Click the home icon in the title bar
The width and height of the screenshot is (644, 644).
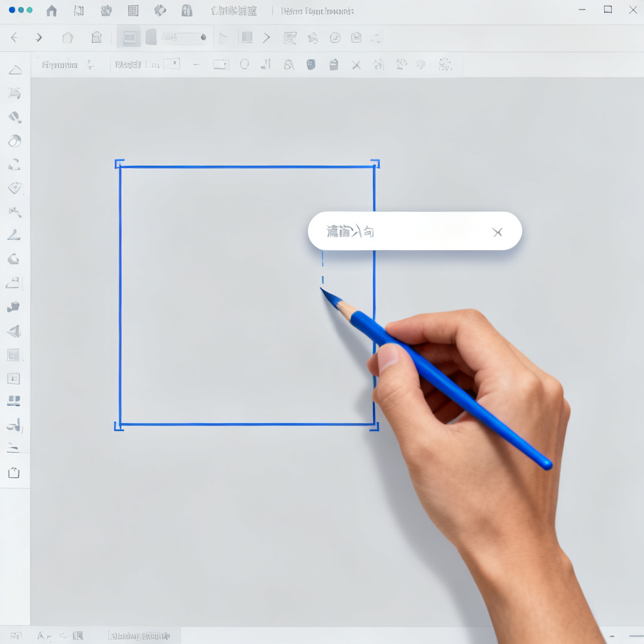[52, 11]
